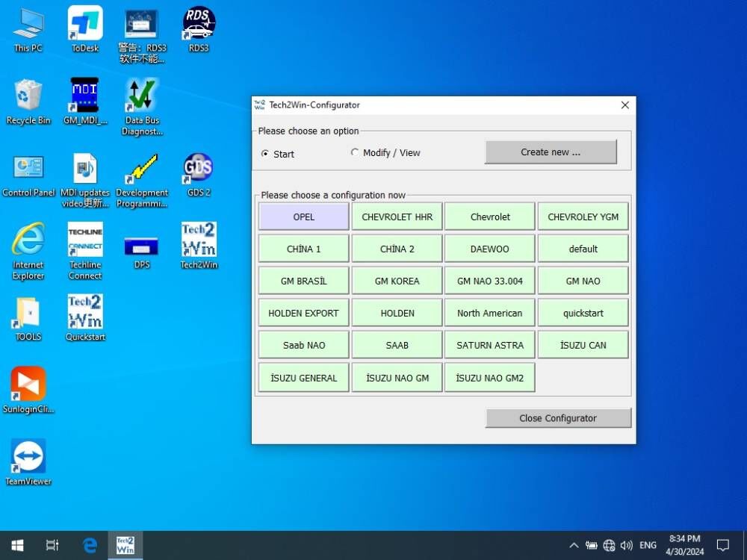Image resolution: width=747 pixels, height=560 pixels.
Task: Launch Techline Connect desktop icon
Action: coord(85,252)
